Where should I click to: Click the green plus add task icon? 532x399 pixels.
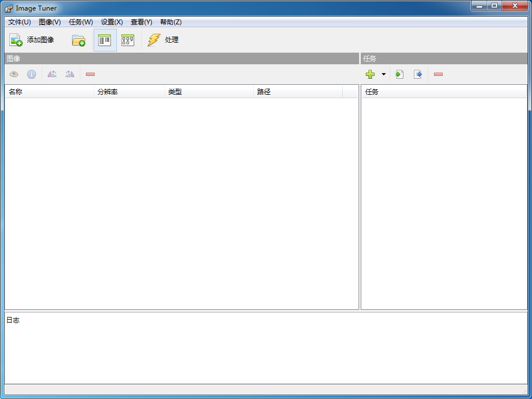click(x=370, y=74)
